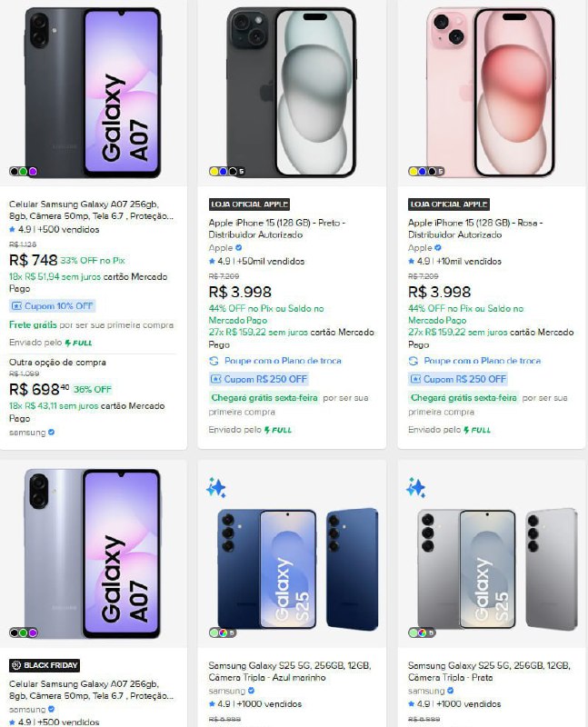The width and height of the screenshot is (588, 727).
Task: Click the sparkle icon on the navy Galaxy S25 card
Action: pyautogui.click(x=215, y=488)
